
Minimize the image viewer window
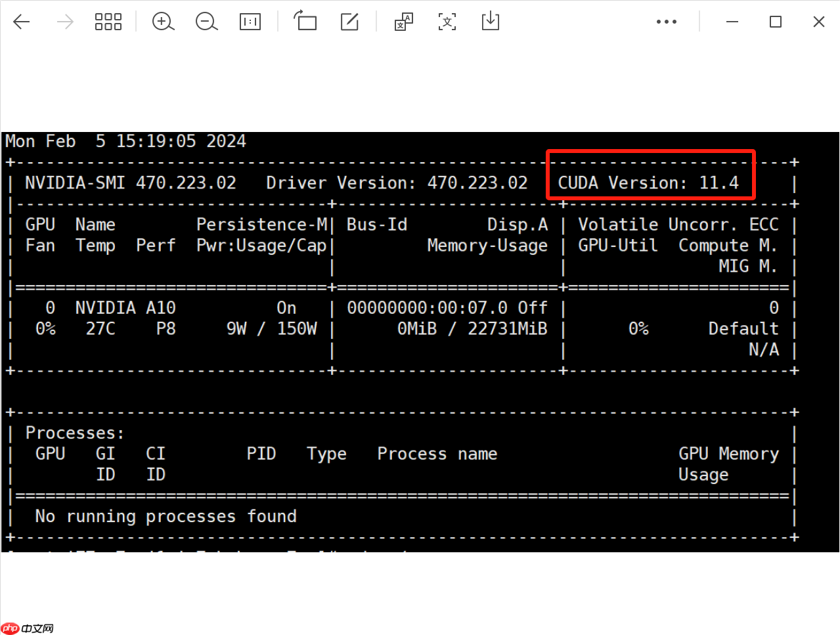[732, 22]
